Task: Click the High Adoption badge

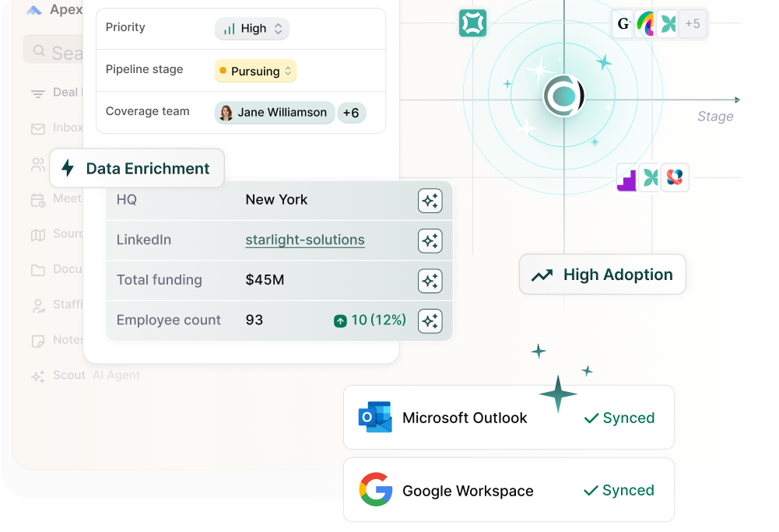Action: click(602, 274)
